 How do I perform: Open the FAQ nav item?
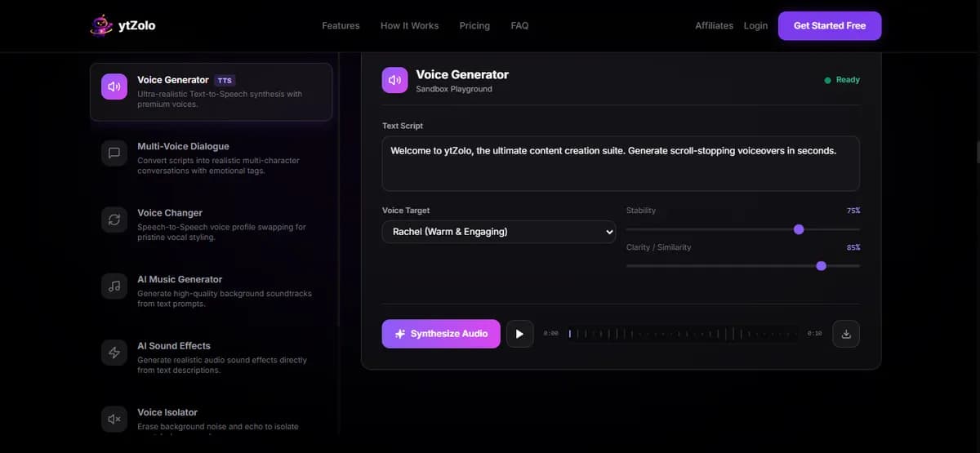[519, 25]
